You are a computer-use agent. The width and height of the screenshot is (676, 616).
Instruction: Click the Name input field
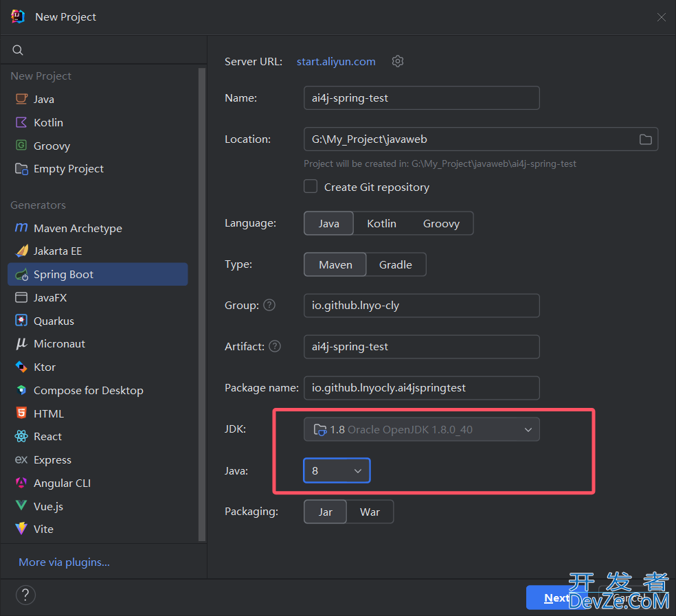[x=422, y=98]
